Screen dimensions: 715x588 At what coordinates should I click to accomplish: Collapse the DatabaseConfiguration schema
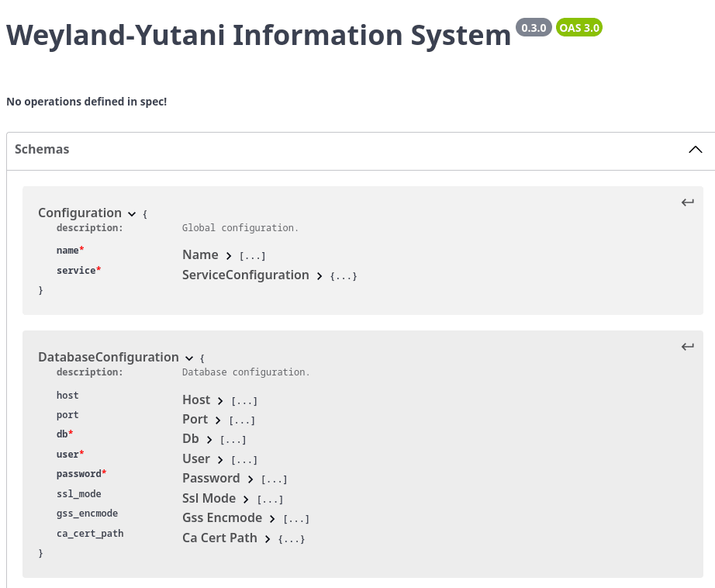coord(189,358)
